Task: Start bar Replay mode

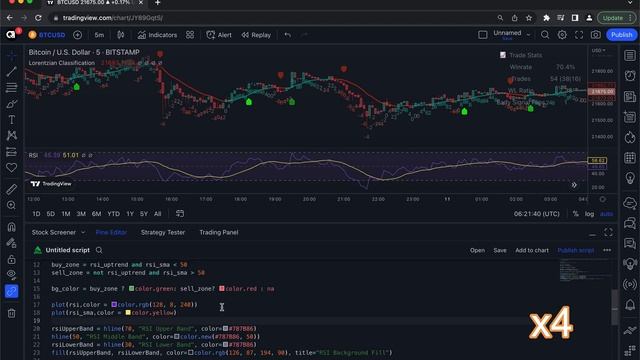Action: (256, 35)
